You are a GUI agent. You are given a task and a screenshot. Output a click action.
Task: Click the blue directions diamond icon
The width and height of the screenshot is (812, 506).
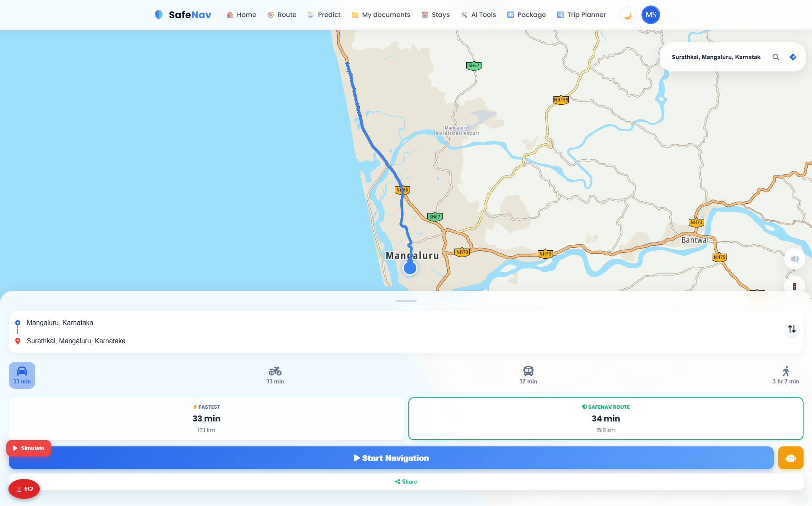pos(793,57)
